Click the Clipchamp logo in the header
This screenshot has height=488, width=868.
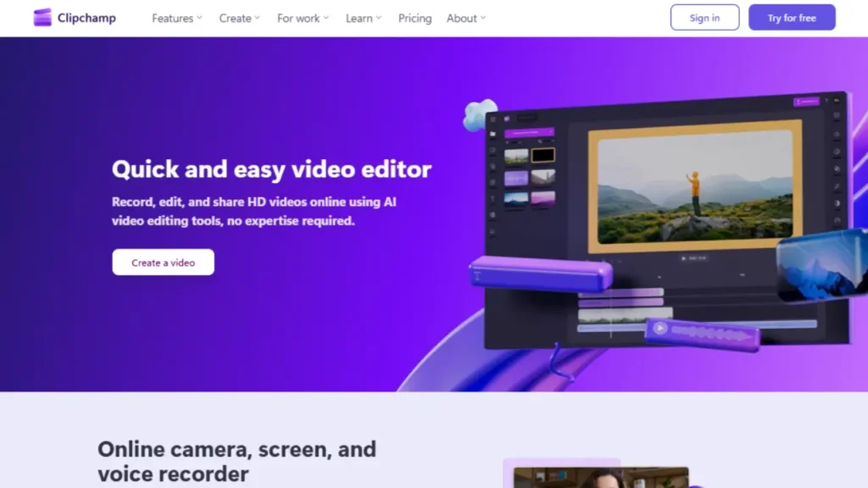tap(75, 17)
